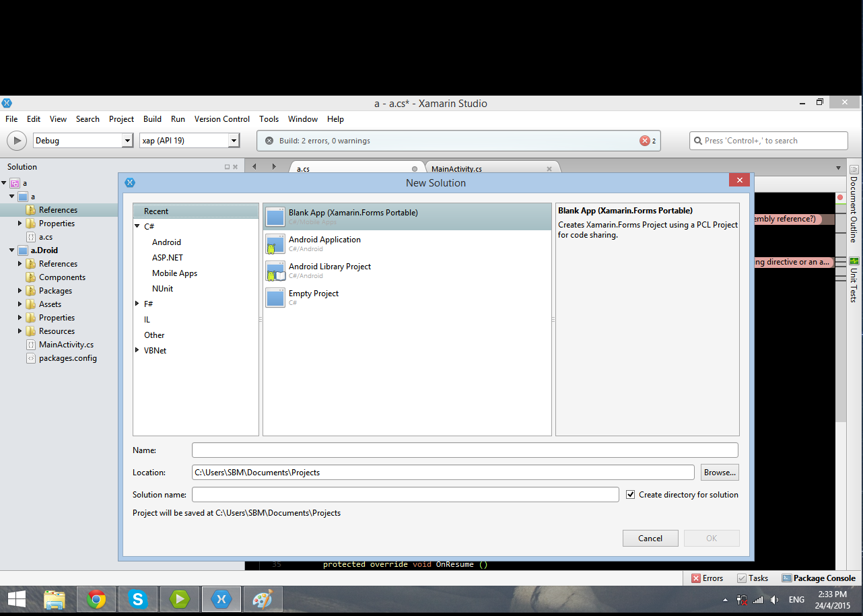This screenshot has width=863, height=616.
Task: Open Skype from the taskbar
Action: coord(138,599)
